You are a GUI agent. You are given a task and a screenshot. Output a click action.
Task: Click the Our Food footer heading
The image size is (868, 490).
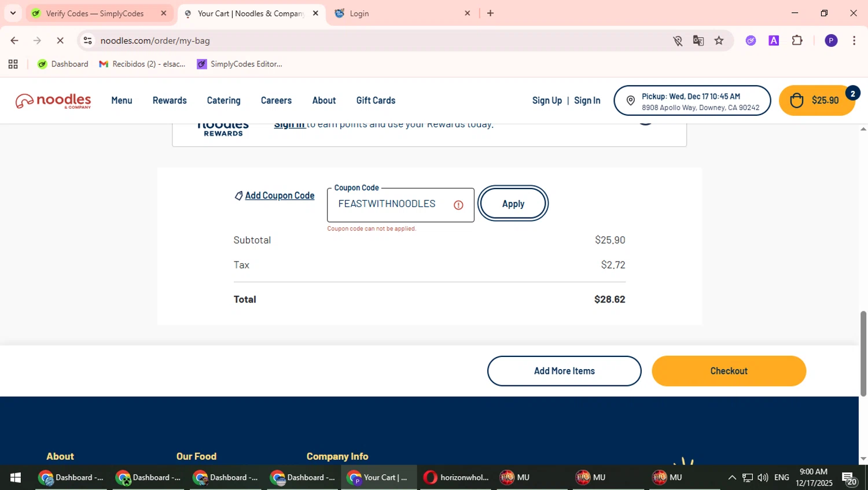pos(196,456)
